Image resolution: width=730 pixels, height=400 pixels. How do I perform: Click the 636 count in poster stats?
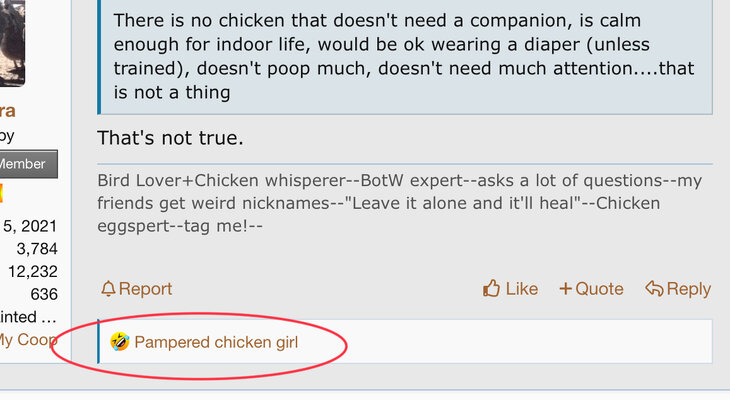coord(44,294)
